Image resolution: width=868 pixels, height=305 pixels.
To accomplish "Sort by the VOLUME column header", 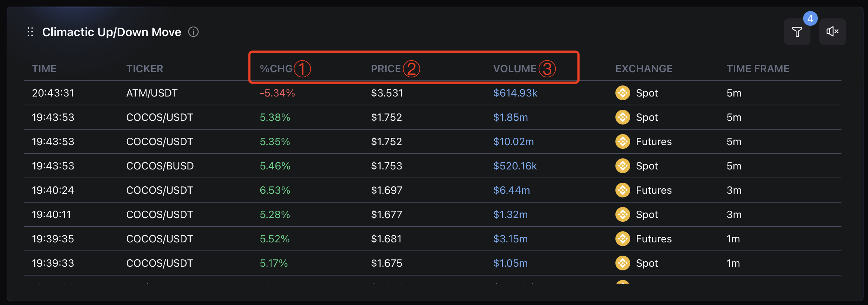I will click(x=515, y=69).
